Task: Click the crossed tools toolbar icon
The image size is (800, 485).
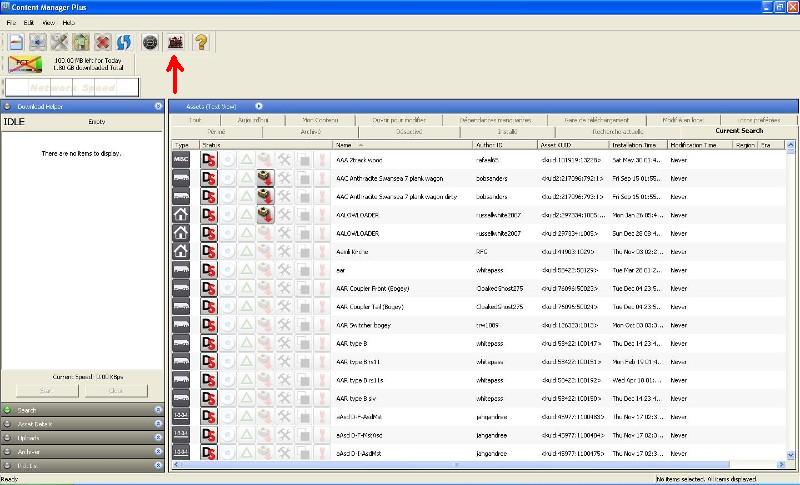Action: (x=59, y=42)
